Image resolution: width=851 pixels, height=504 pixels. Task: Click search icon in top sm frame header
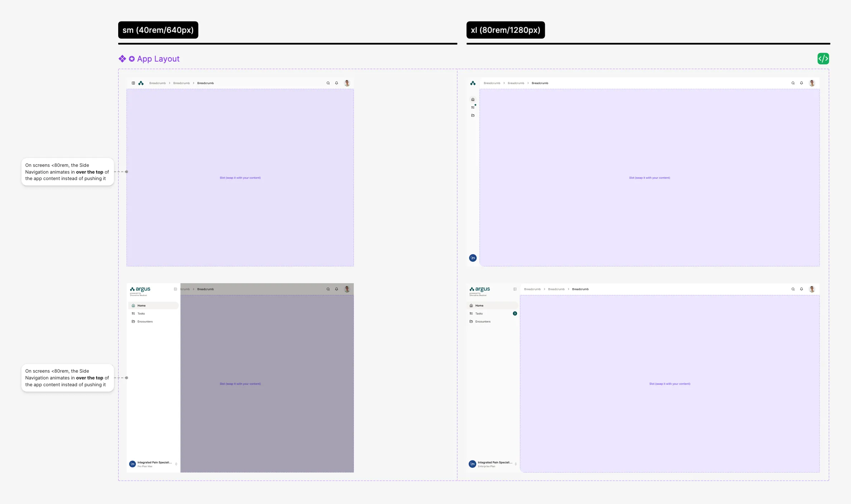[328, 83]
